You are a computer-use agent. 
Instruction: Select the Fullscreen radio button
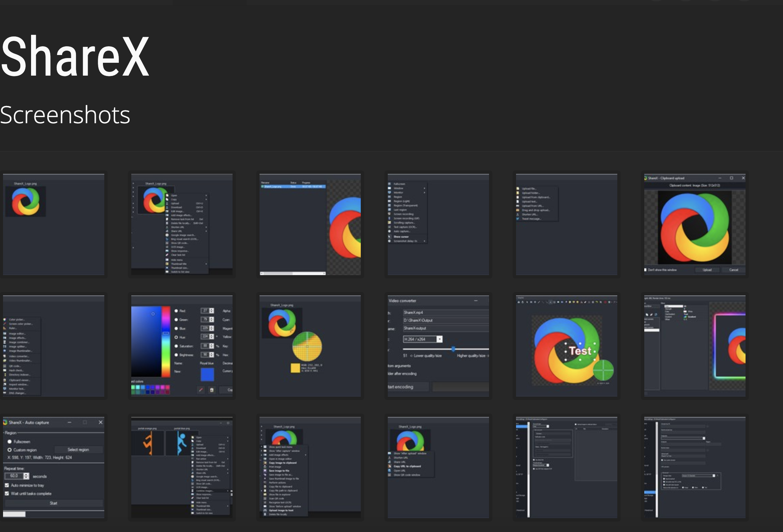coord(9,442)
